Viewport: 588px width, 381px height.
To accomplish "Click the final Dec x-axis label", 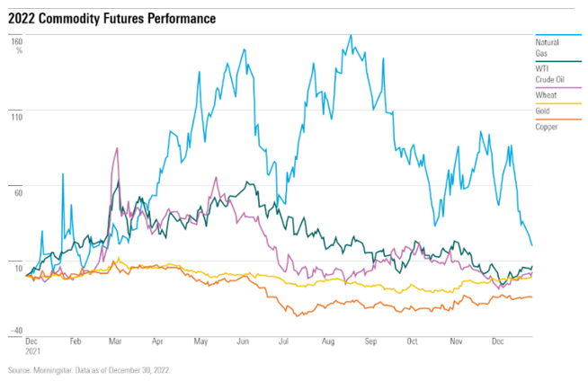I will (x=495, y=342).
